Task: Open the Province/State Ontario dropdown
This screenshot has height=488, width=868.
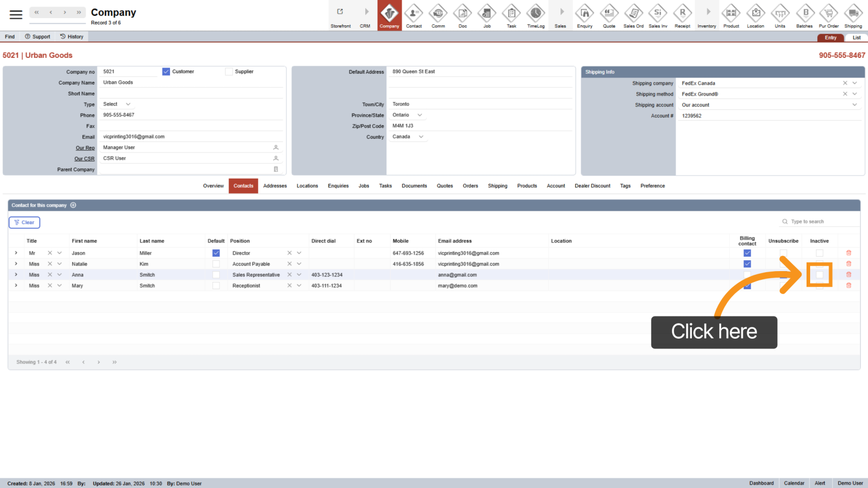Action: coord(420,115)
